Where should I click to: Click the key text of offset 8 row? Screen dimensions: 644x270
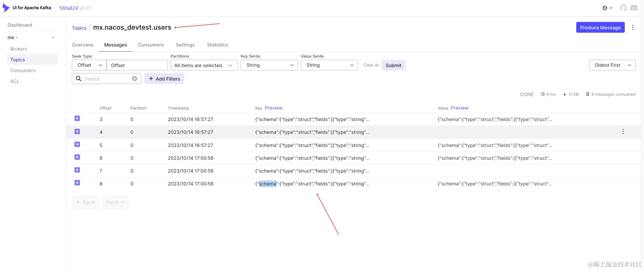(x=312, y=184)
